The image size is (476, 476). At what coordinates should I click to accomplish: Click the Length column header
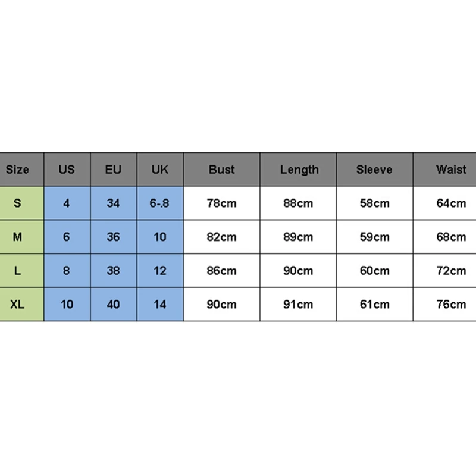pos(299,170)
